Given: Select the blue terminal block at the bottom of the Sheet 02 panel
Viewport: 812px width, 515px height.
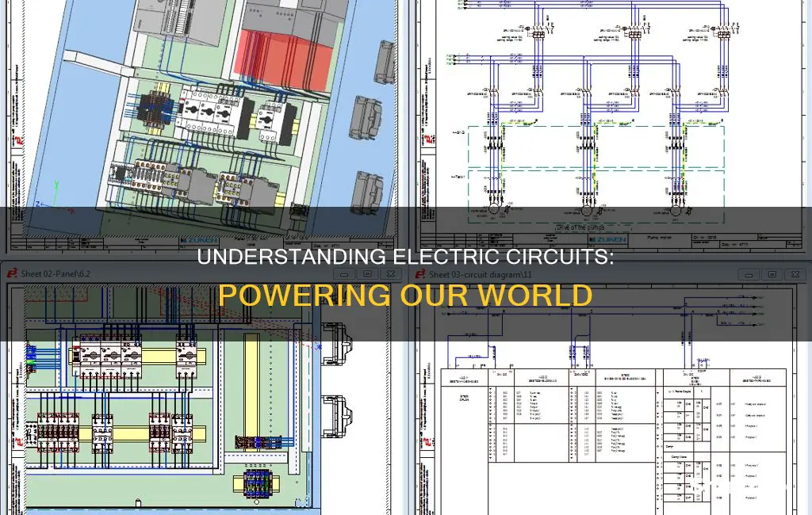Looking at the screenshot, I should (256, 483).
